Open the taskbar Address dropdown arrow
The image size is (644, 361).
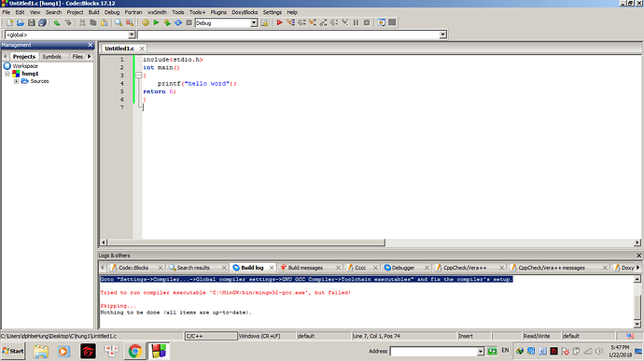[x=480, y=352]
